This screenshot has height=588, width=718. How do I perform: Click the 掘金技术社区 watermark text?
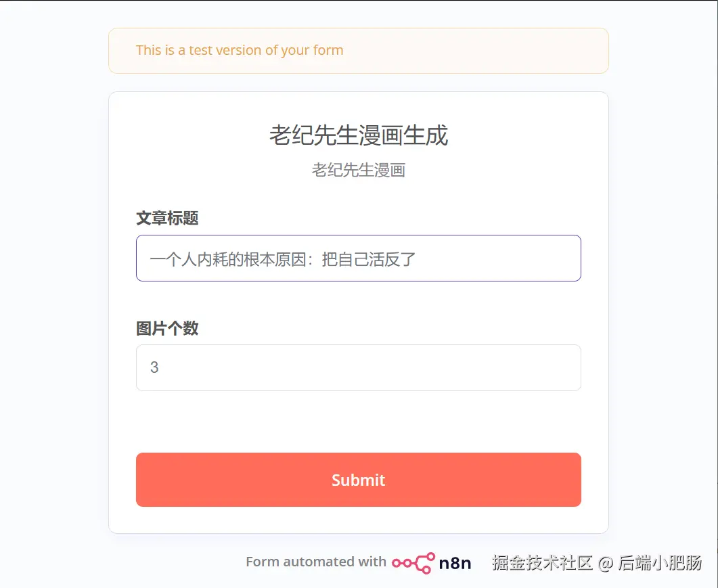tap(542, 562)
